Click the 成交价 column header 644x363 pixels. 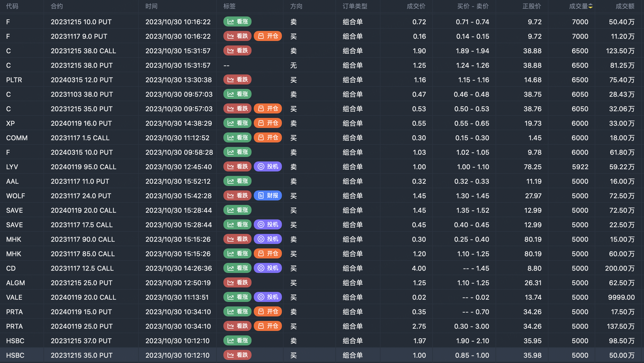pos(416,6)
